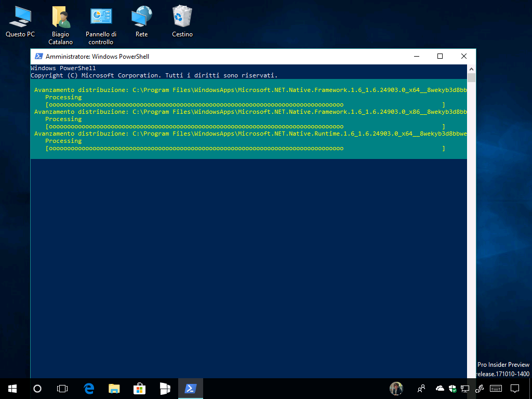
Task: Open OneDrive cloud icon in system tray
Action: point(440,389)
